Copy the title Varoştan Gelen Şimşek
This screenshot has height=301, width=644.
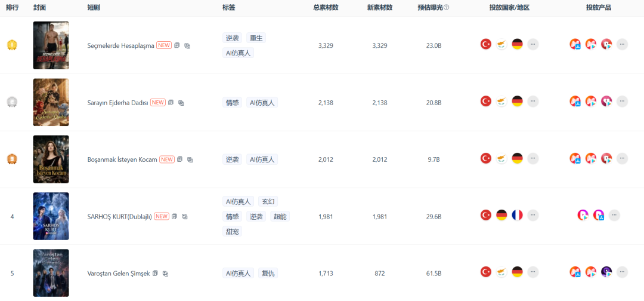point(155,273)
